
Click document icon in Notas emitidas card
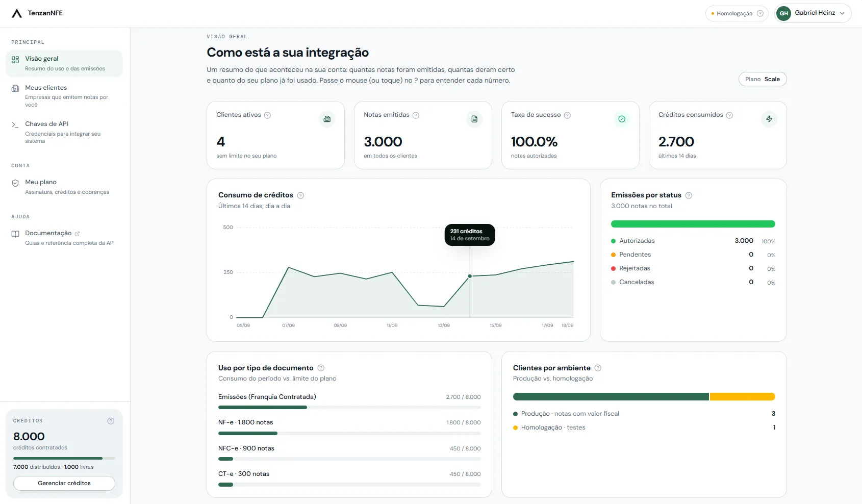point(474,119)
